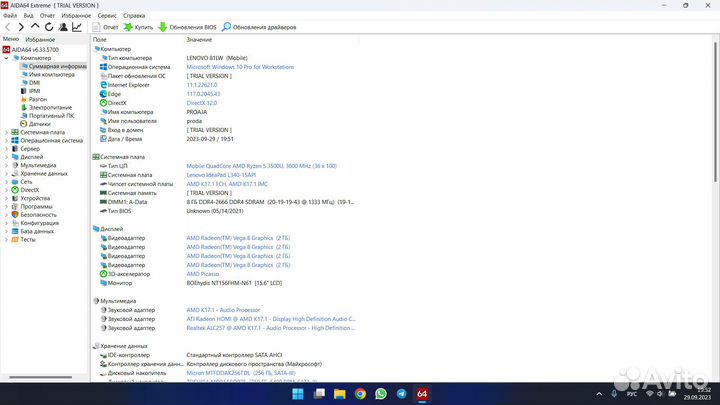720x405 pixels.
Task: Select Датчики tree item
Action: pyautogui.click(x=35, y=124)
